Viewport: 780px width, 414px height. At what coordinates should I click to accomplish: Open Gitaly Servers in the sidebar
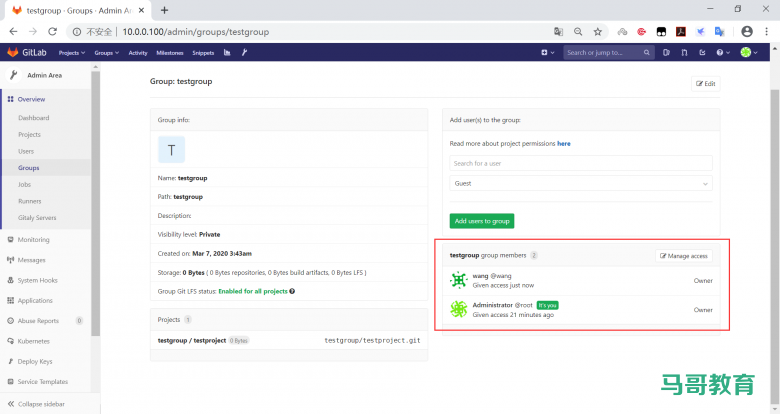coord(37,217)
